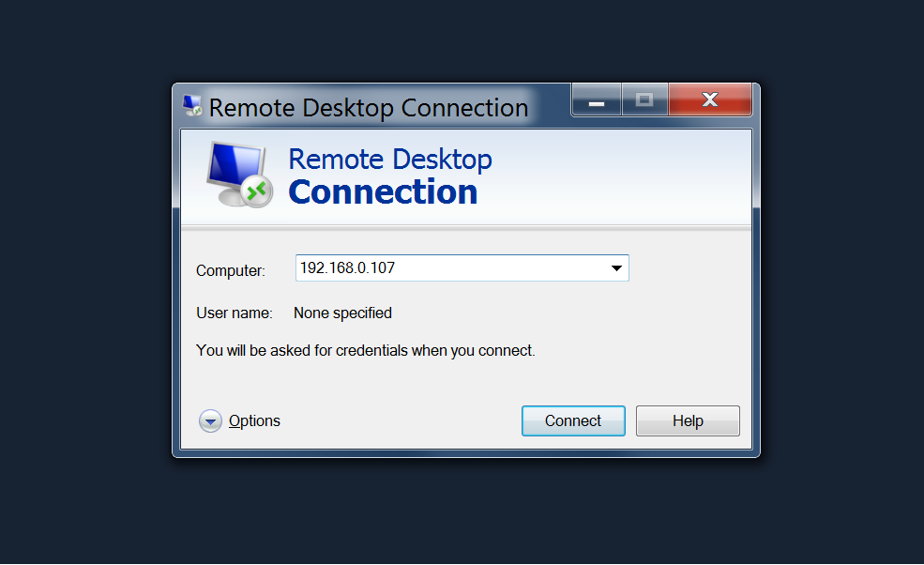Click the green arrows badge on the monitor

tap(256, 191)
